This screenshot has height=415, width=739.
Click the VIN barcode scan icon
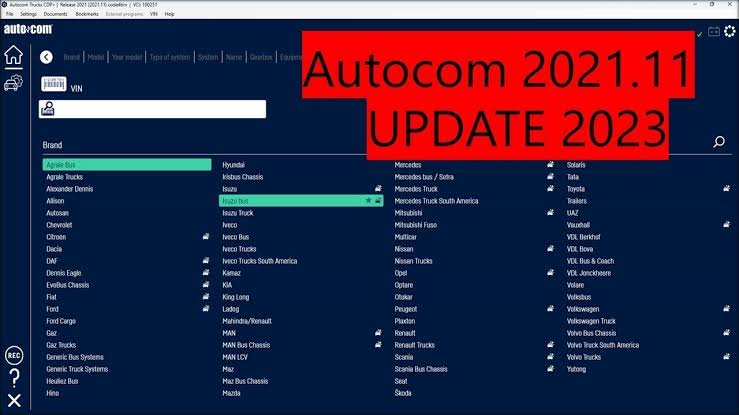[52, 86]
